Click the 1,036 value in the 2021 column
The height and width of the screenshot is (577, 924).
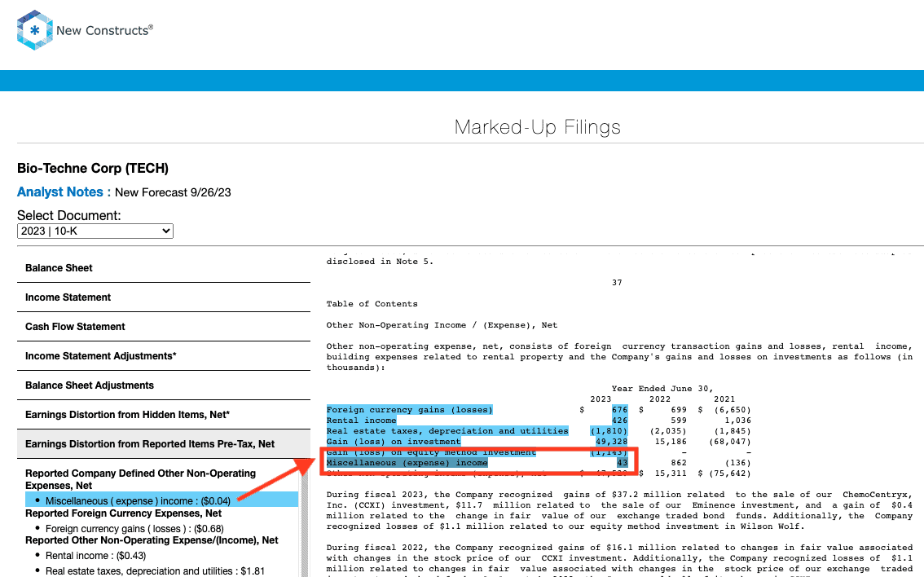(x=737, y=421)
